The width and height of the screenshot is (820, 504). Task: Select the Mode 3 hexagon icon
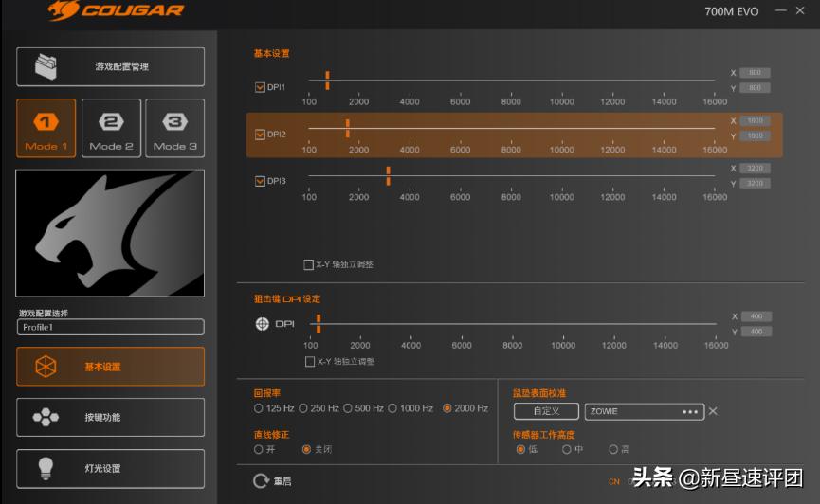click(174, 122)
